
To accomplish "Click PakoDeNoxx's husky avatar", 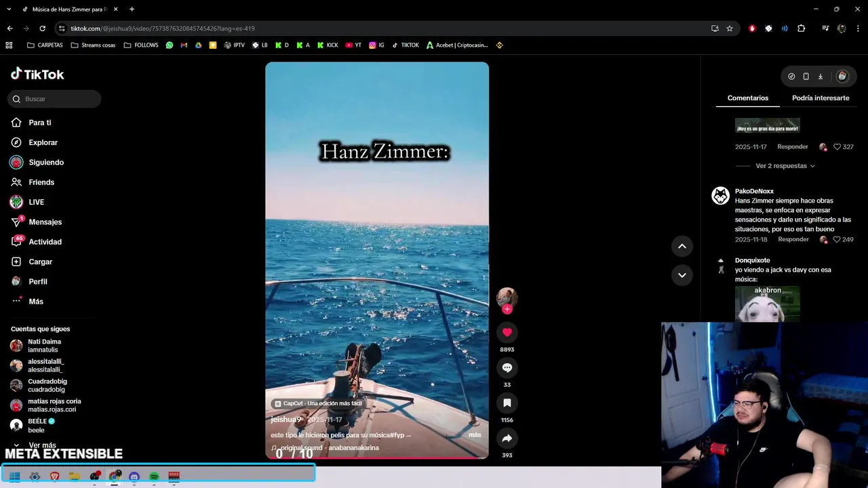I will [720, 196].
